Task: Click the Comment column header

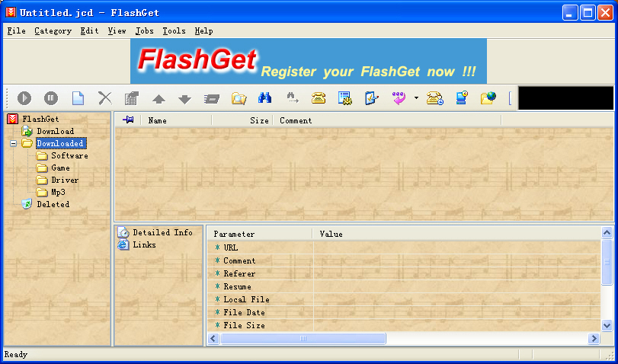Action: click(387, 120)
